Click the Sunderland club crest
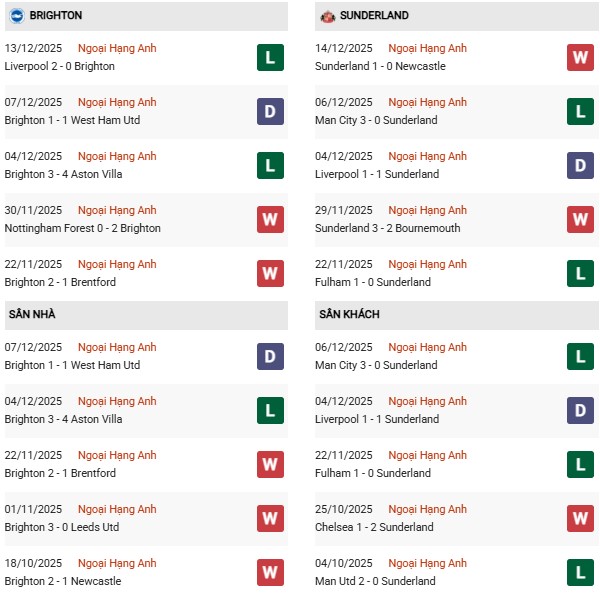This screenshot has width=600, height=595. coord(327,16)
